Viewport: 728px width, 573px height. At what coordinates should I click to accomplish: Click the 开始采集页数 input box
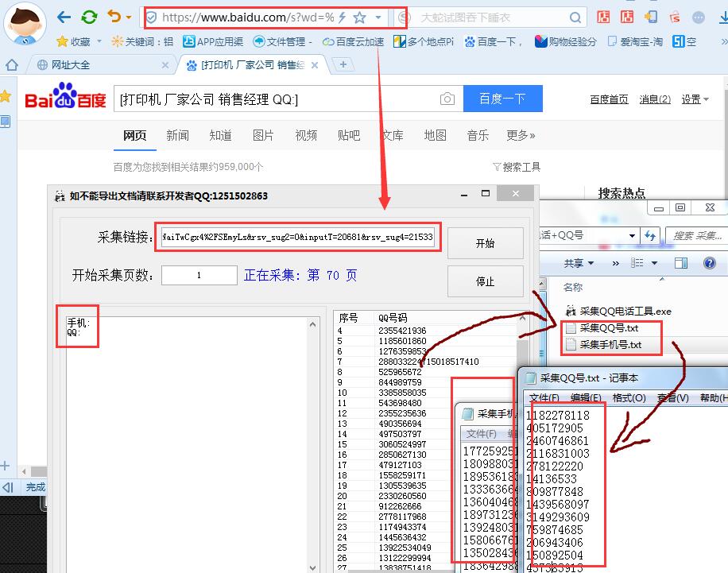[199, 275]
